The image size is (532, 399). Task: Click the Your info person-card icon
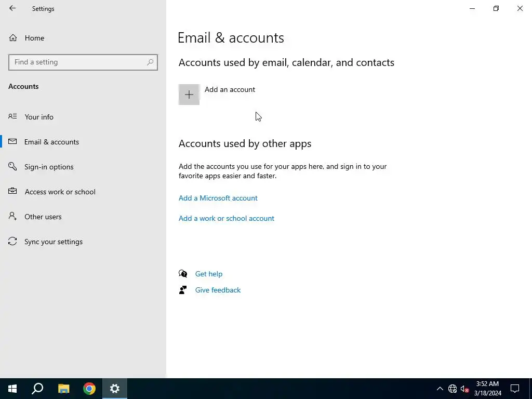click(12, 116)
